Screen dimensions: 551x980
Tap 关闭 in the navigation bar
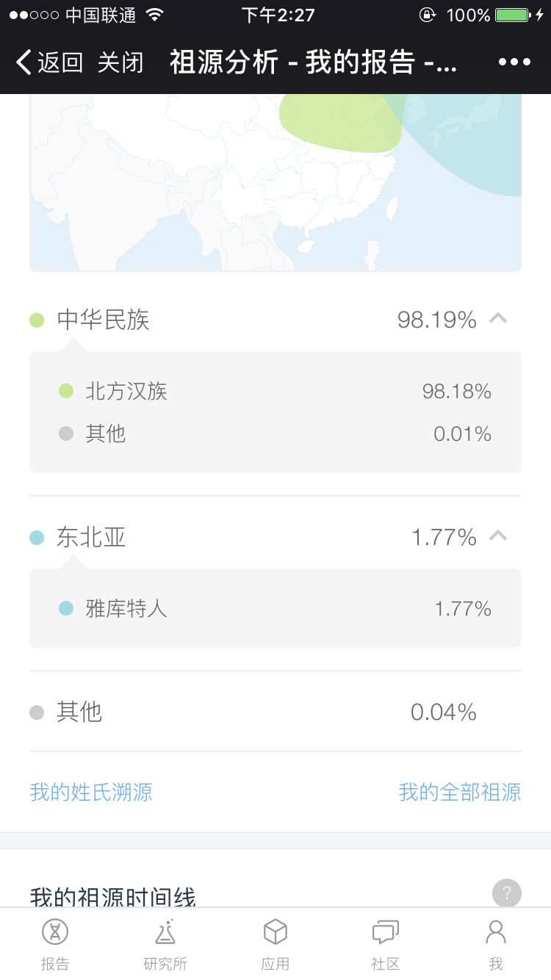click(x=120, y=62)
